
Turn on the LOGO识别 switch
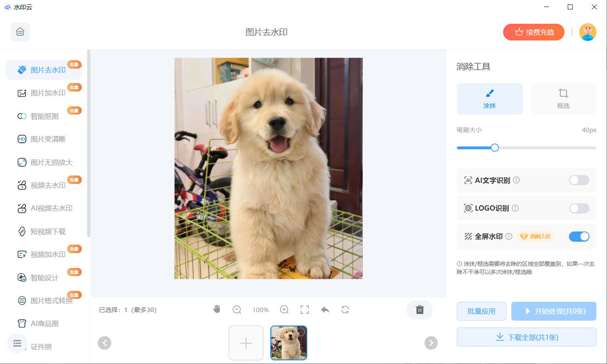click(x=579, y=208)
